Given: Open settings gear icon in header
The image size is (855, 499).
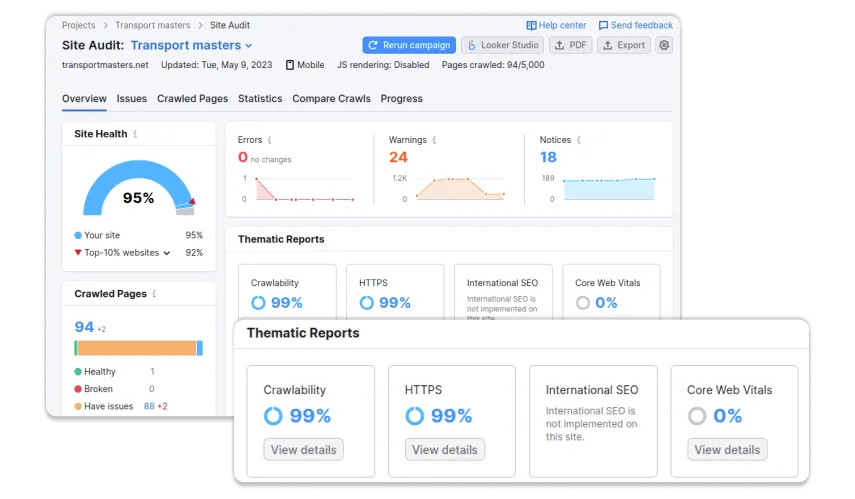Looking at the screenshot, I should click(x=664, y=45).
